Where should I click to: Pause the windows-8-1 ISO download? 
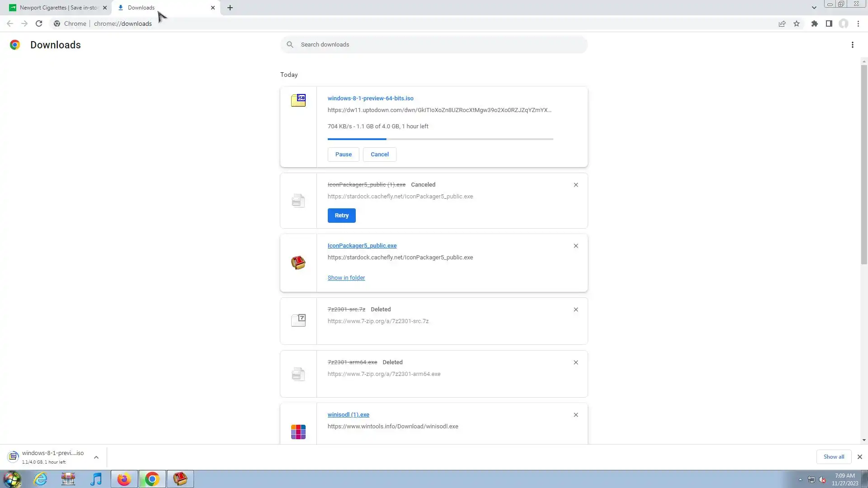click(x=343, y=155)
